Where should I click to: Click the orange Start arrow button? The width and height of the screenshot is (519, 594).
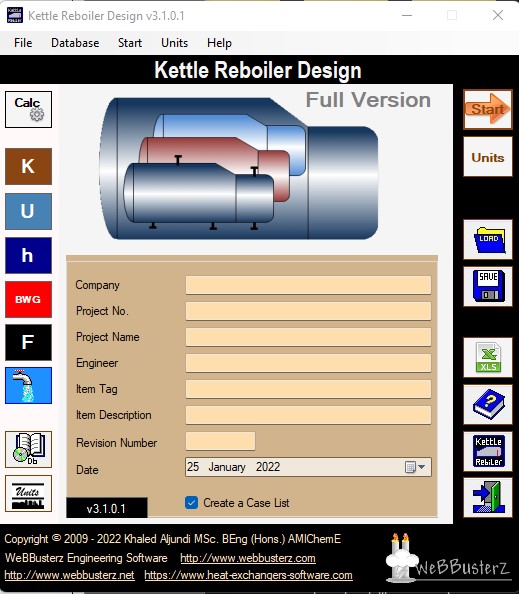pyautogui.click(x=488, y=109)
